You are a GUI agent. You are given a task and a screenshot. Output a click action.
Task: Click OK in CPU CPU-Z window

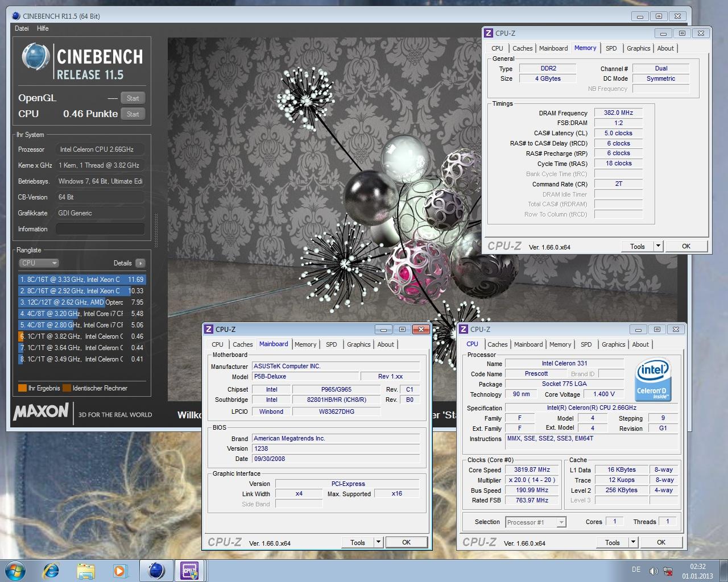pos(661,542)
